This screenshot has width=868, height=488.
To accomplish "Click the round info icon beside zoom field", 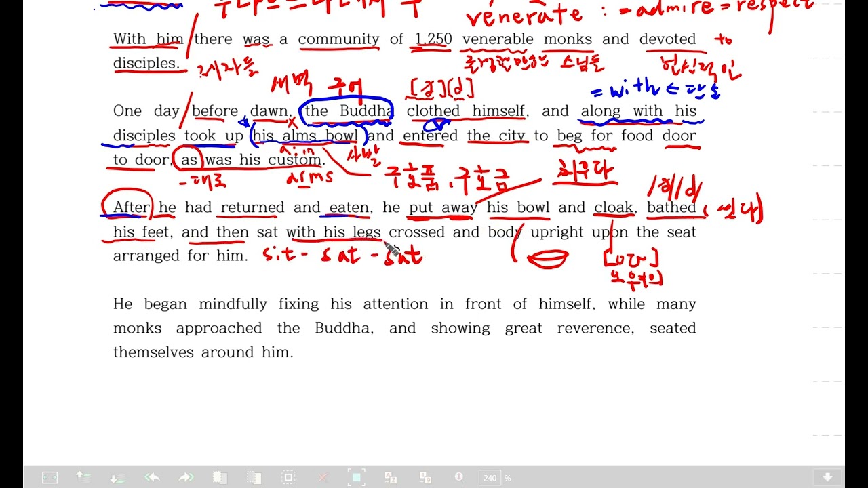I will [x=458, y=477].
